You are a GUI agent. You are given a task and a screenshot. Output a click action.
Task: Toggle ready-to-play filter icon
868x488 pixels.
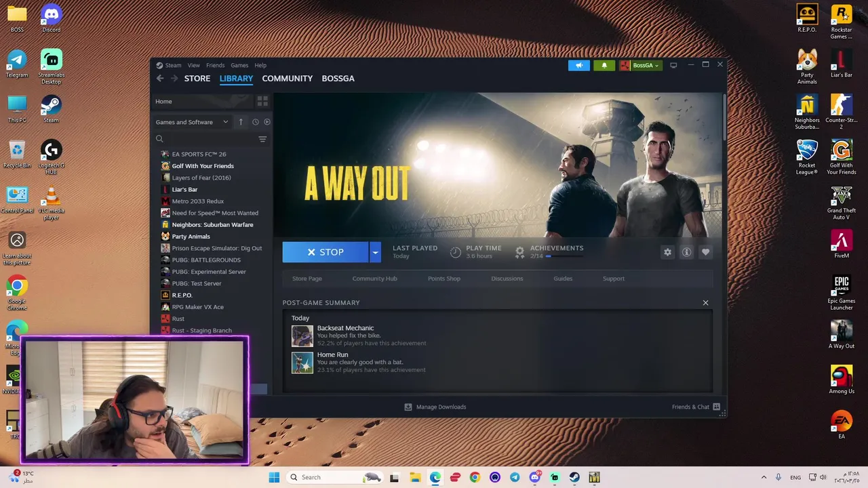tap(267, 122)
